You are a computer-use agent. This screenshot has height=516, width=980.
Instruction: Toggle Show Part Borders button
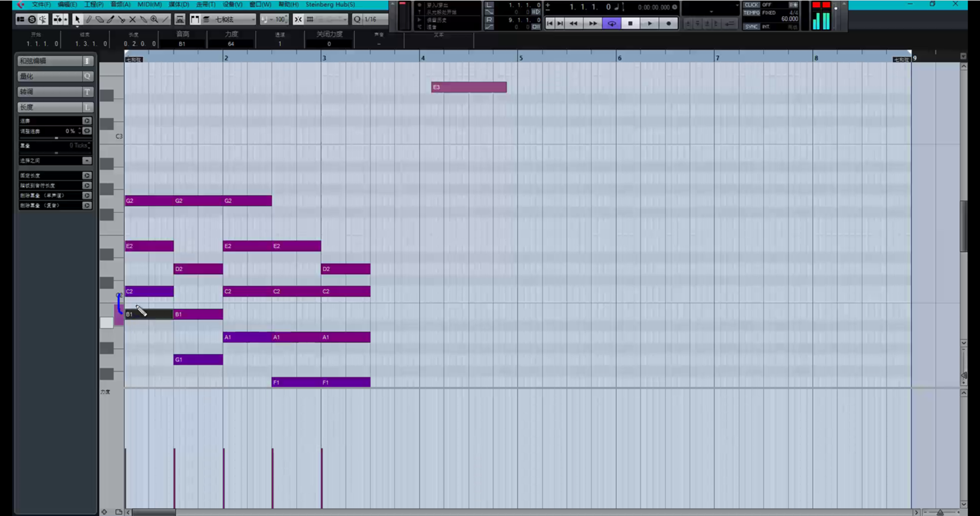pos(194,19)
